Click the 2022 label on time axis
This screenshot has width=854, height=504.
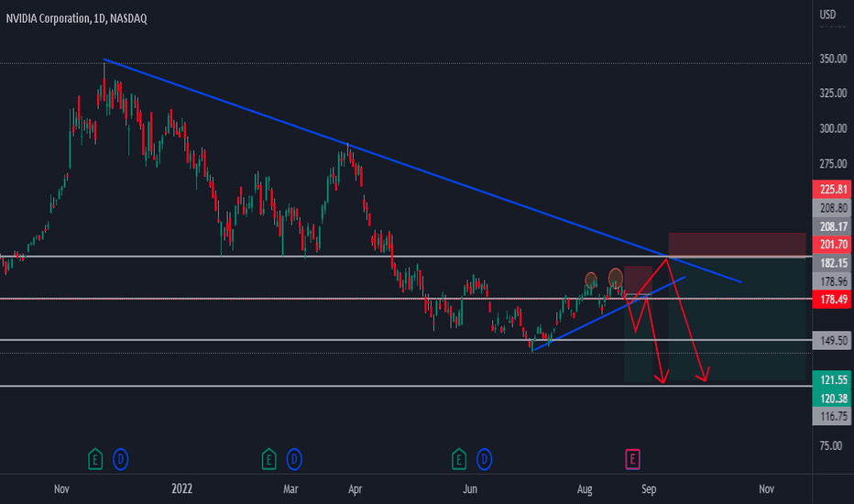[x=182, y=488]
